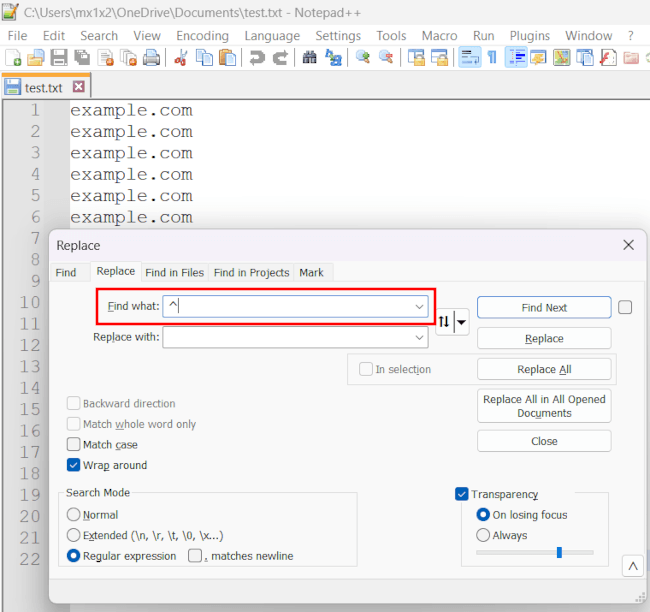The image size is (650, 612).
Task: Click the transparency slider handle
Action: [559, 552]
